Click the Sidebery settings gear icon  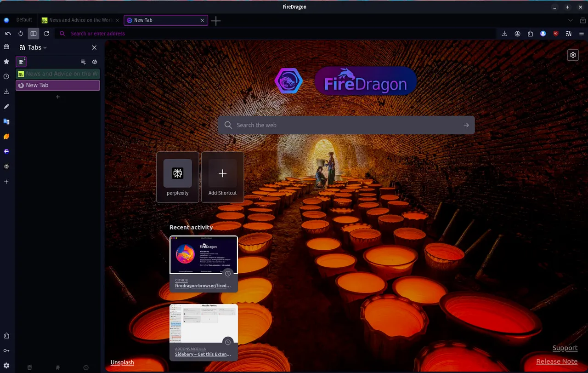click(x=95, y=62)
